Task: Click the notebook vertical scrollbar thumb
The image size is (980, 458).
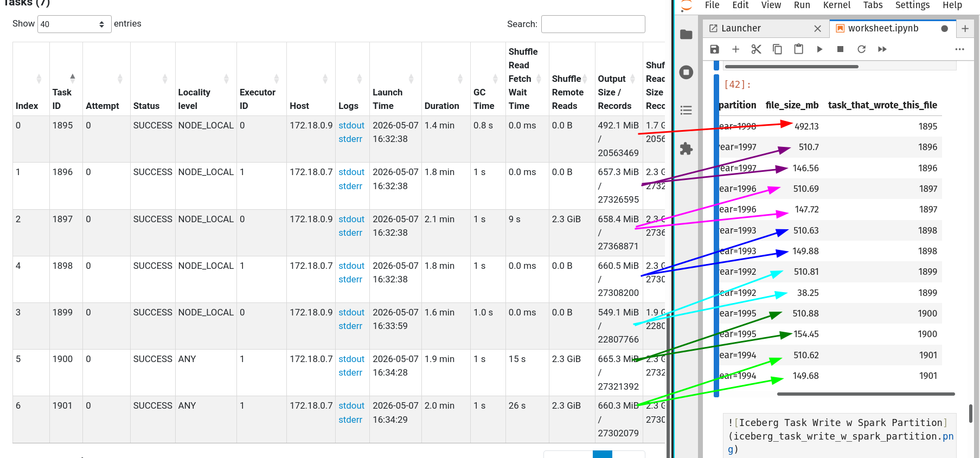Action: pyautogui.click(x=970, y=413)
